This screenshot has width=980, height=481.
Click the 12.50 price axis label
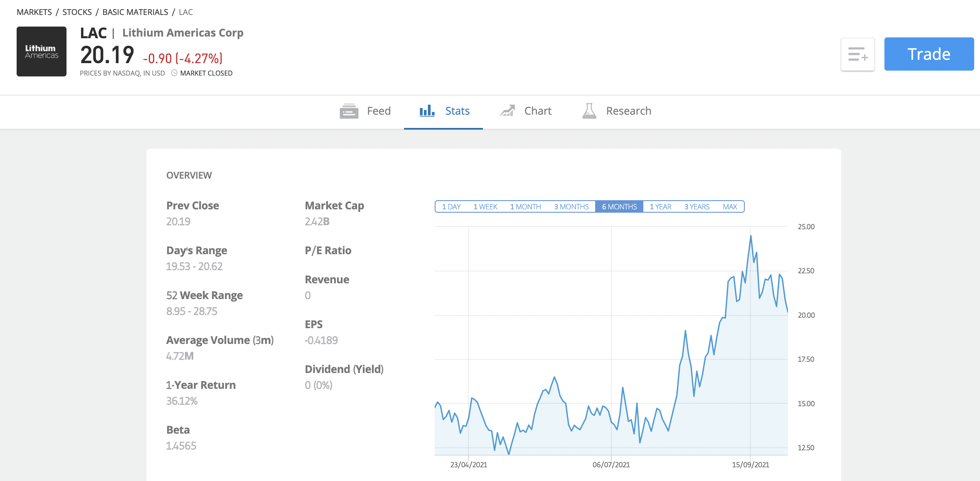[806, 448]
